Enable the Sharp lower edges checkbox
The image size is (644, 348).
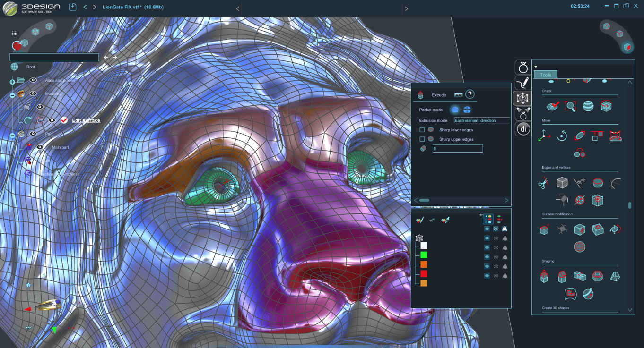pyautogui.click(x=422, y=130)
